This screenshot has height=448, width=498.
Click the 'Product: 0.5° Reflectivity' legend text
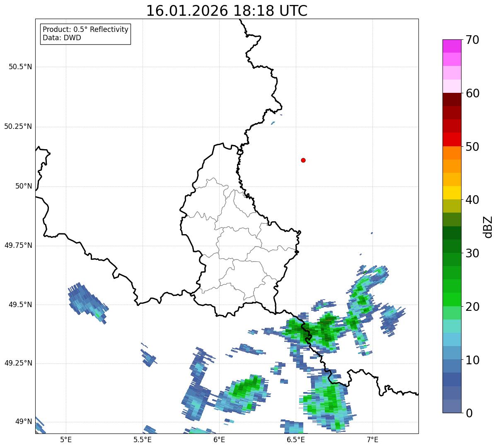coord(85,30)
